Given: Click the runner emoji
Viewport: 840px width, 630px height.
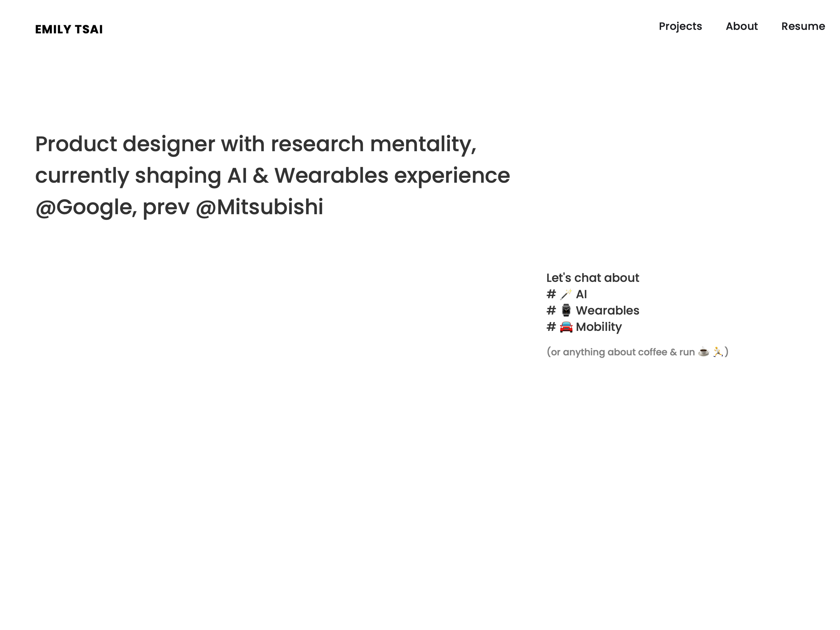Looking at the screenshot, I should 717,352.
